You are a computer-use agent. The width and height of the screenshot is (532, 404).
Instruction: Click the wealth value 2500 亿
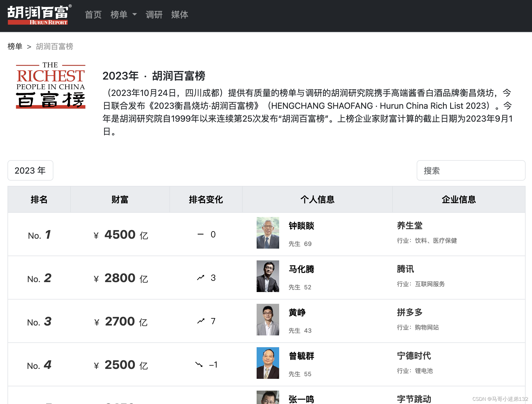[121, 365]
